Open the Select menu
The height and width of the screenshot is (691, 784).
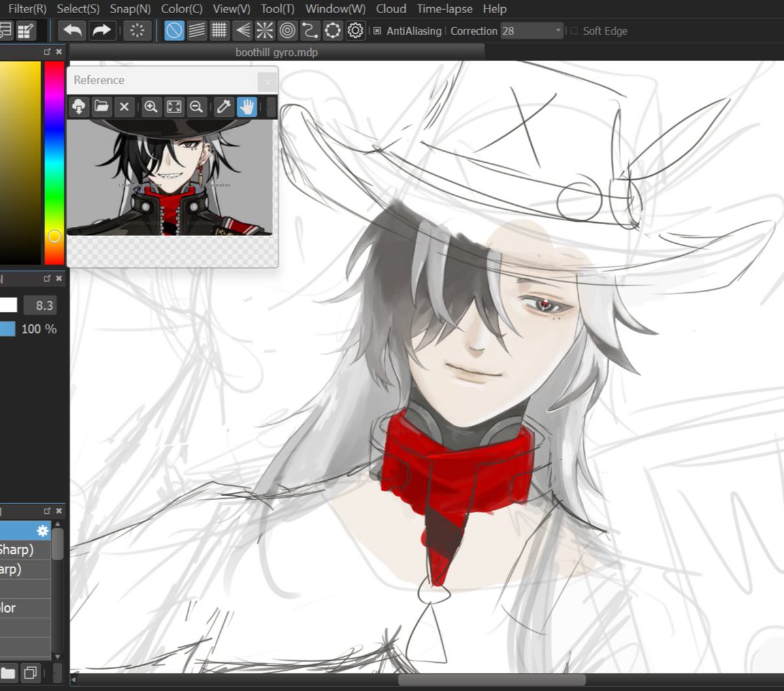click(78, 9)
